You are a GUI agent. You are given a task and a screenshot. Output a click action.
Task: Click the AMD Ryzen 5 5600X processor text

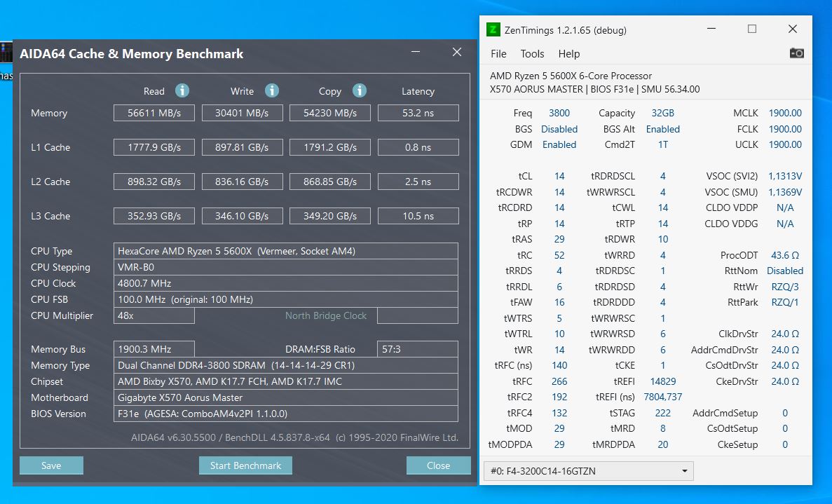click(571, 76)
